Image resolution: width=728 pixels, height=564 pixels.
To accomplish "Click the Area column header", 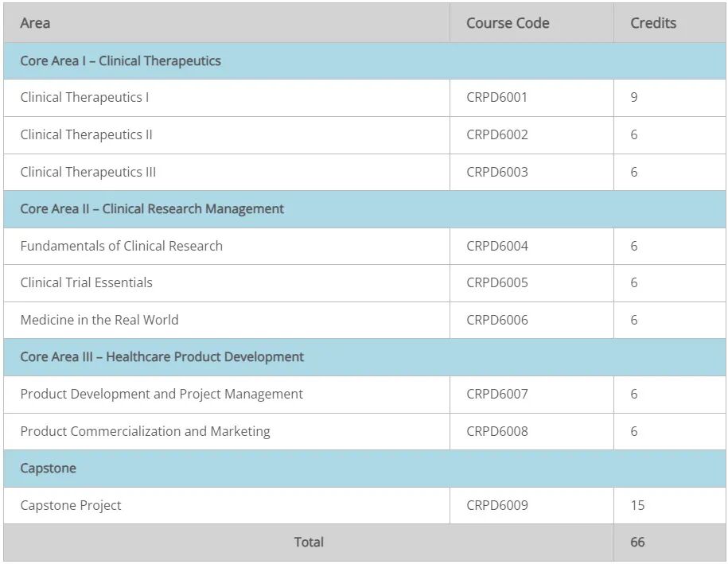I will pos(35,23).
